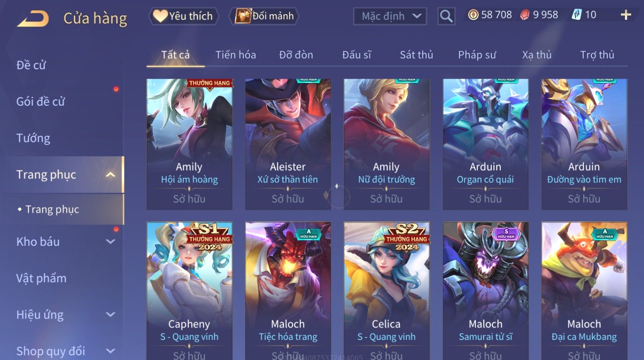Select Aleister Xứ sở thần tiên skin card
Viewport: 644px width, 360px height.
[288, 144]
